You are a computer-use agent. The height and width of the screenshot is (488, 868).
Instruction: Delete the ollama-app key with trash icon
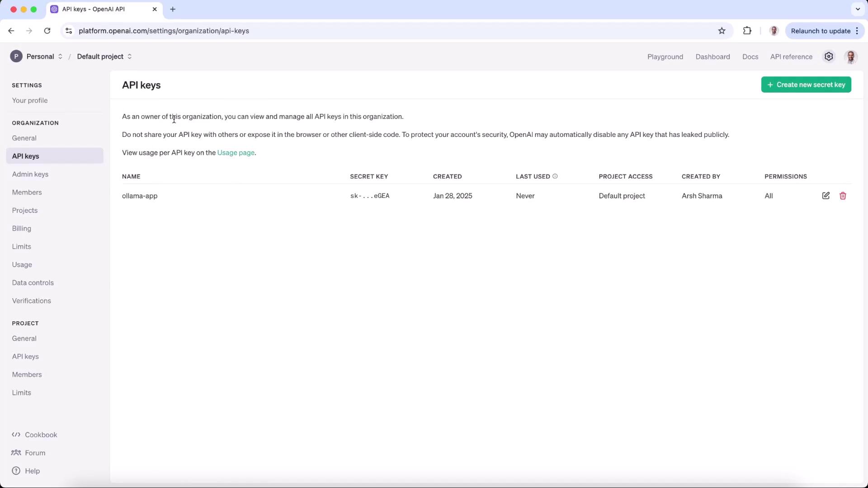[x=843, y=196]
